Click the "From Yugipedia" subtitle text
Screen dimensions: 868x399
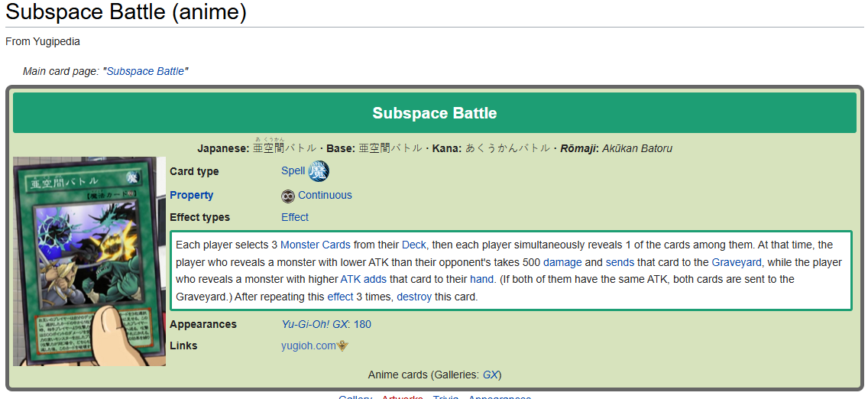pyautogui.click(x=43, y=41)
